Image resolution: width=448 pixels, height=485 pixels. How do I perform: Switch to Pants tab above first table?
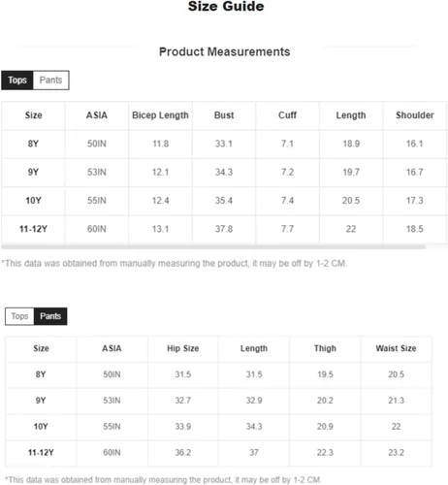(x=51, y=81)
